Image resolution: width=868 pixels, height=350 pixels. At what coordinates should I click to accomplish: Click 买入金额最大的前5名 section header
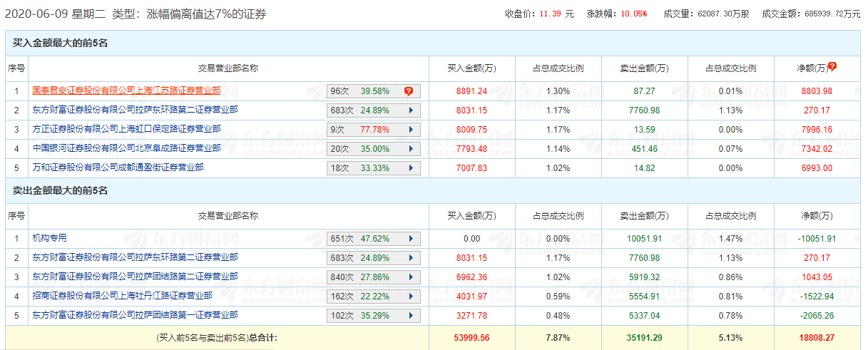(x=60, y=43)
